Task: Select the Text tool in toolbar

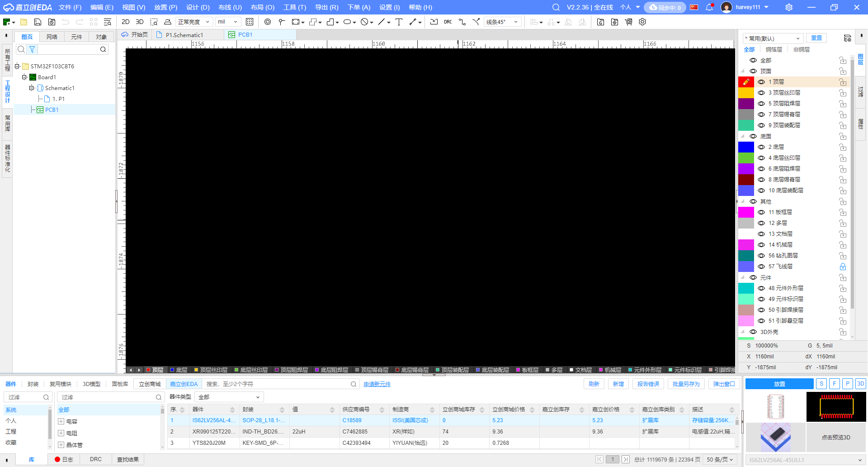Action: click(399, 22)
